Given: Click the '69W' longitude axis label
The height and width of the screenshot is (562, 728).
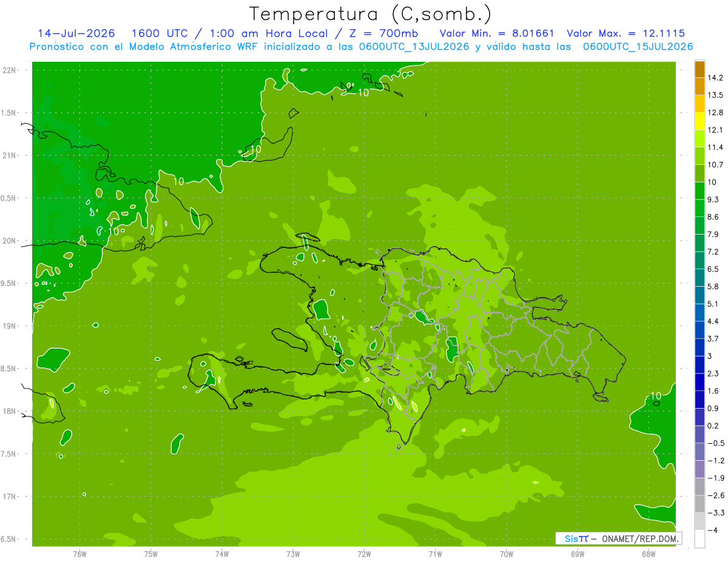Looking at the screenshot, I should pos(578,554).
